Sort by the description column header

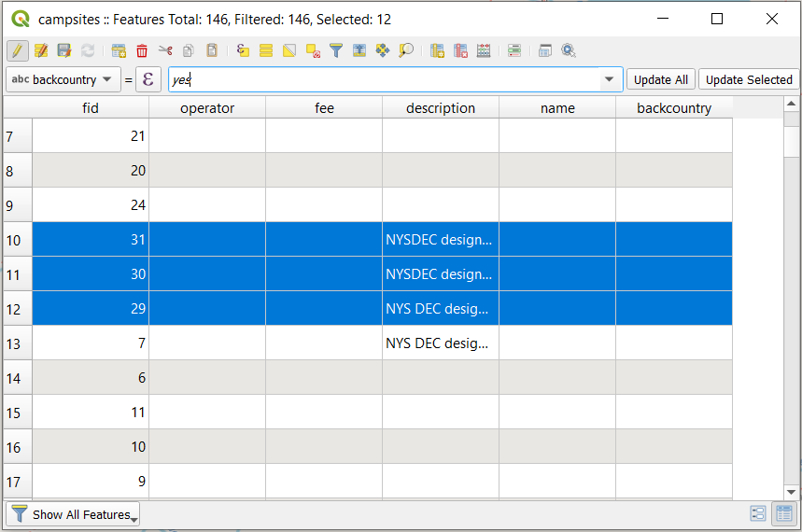pos(441,108)
